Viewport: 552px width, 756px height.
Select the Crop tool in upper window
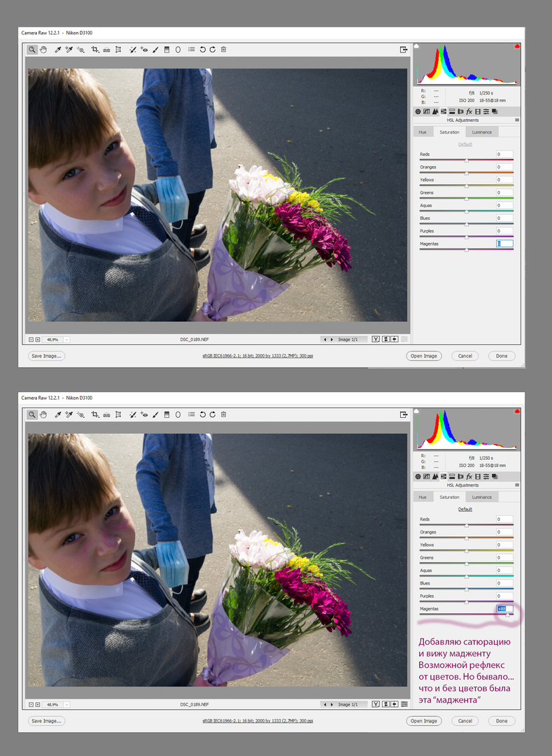tap(94, 50)
